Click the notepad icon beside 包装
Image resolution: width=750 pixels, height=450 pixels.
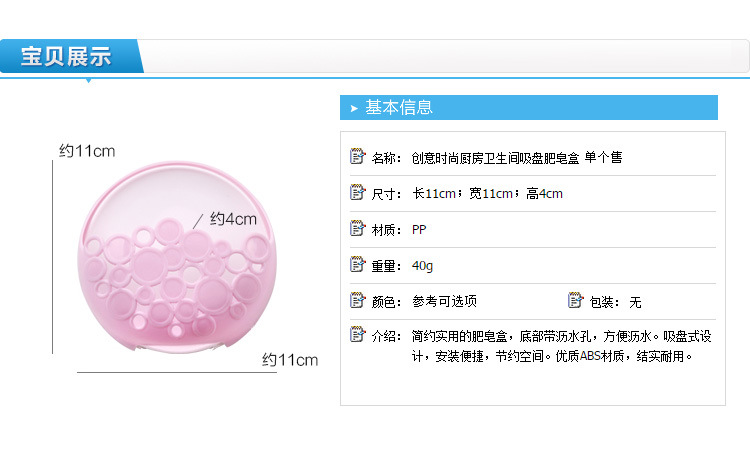[x=575, y=300]
